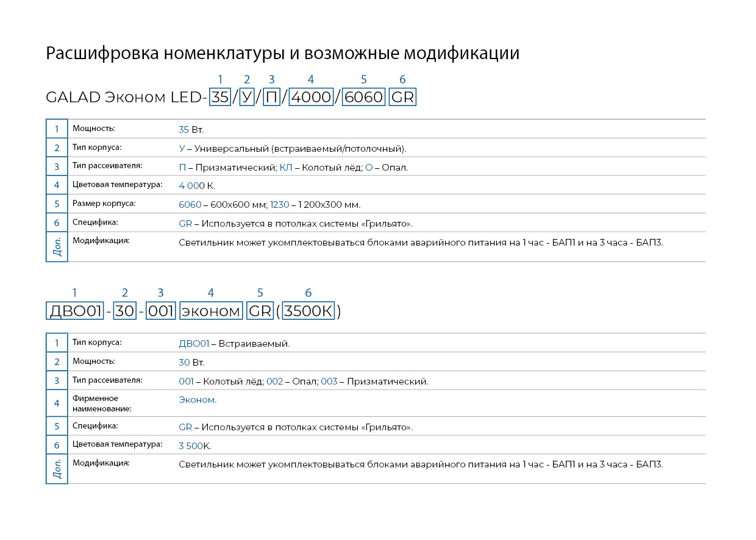The height and width of the screenshot is (540, 756).
Task: Click the "GALAD Эконом LED-" text
Action: [126, 98]
